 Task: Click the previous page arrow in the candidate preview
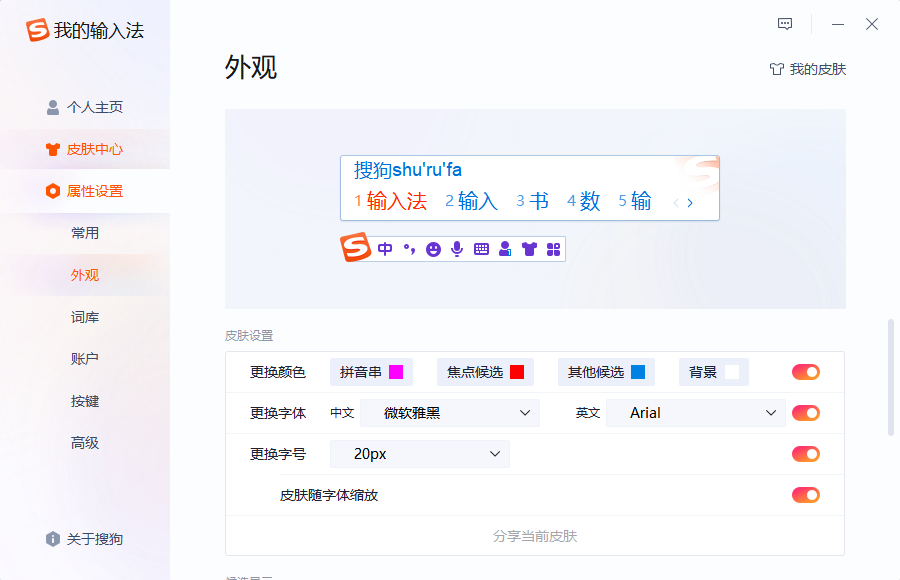676,203
